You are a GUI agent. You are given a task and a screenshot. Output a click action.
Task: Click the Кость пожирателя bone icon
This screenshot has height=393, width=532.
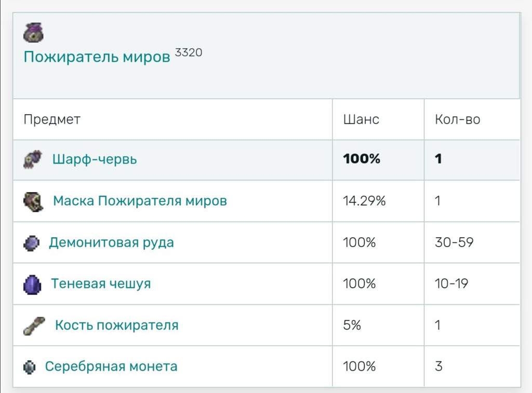[35, 326]
